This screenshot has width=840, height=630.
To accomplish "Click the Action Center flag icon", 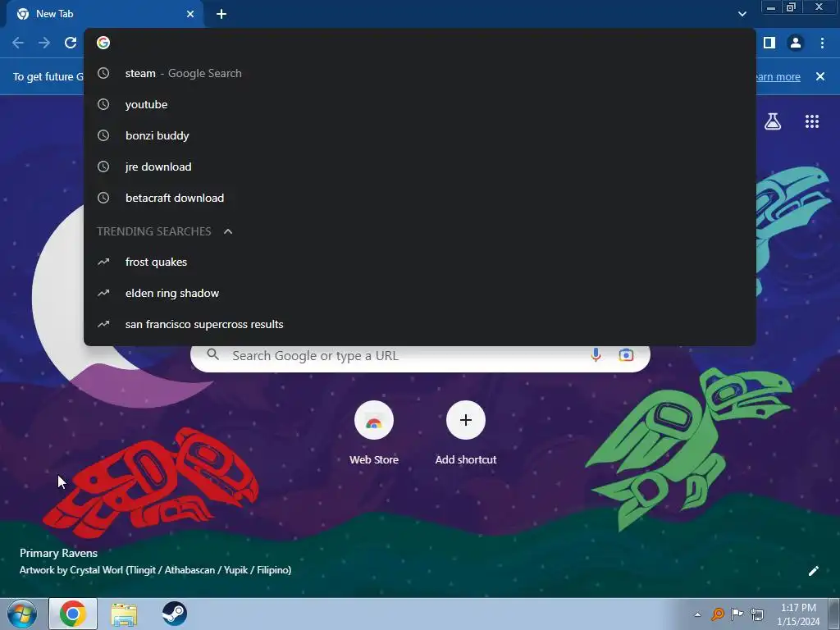I will 737,614.
